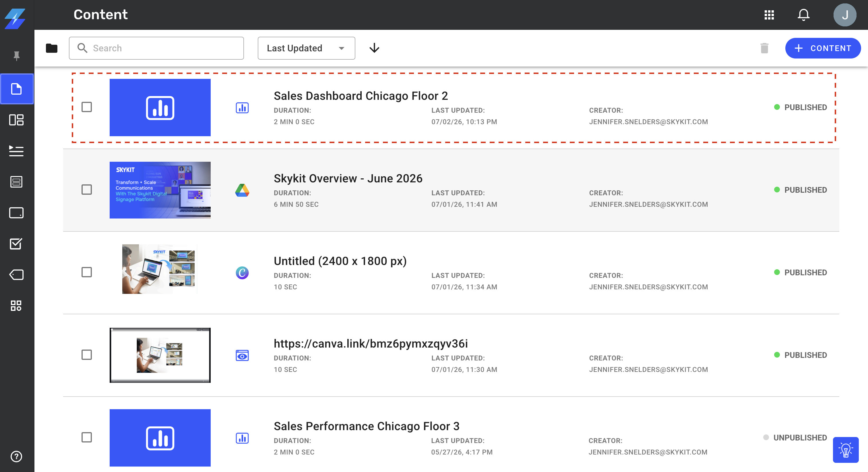Image resolution: width=868 pixels, height=472 pixels.
Task: Open Sales Dashboard Chicago Floor 2 title
Action: point(361,96)
